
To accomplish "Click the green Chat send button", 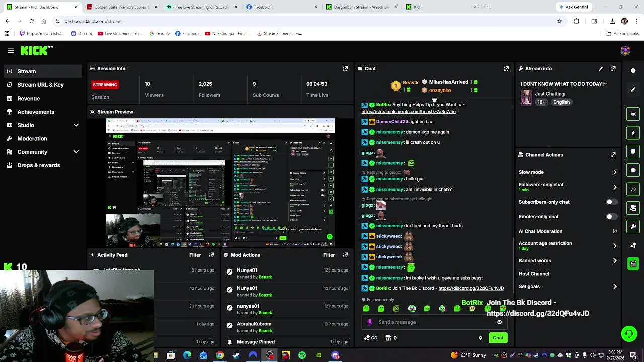I will pyautogui.click(x=498, y=338).
